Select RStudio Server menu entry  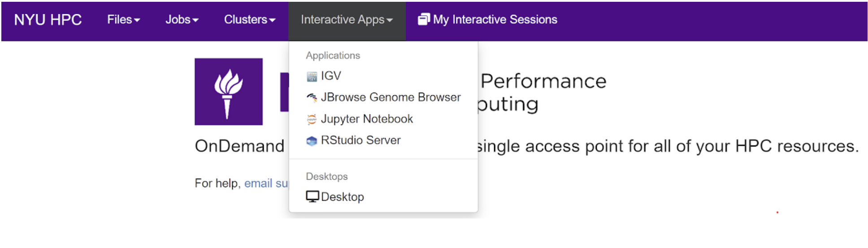click(360, 141)
